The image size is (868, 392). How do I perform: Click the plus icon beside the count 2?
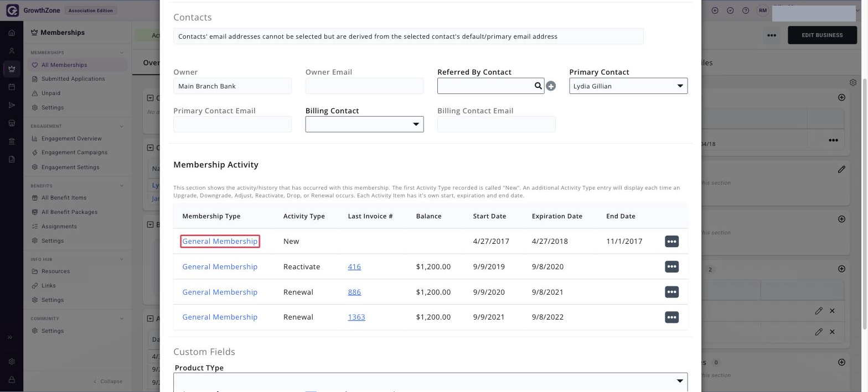point(841,269)
